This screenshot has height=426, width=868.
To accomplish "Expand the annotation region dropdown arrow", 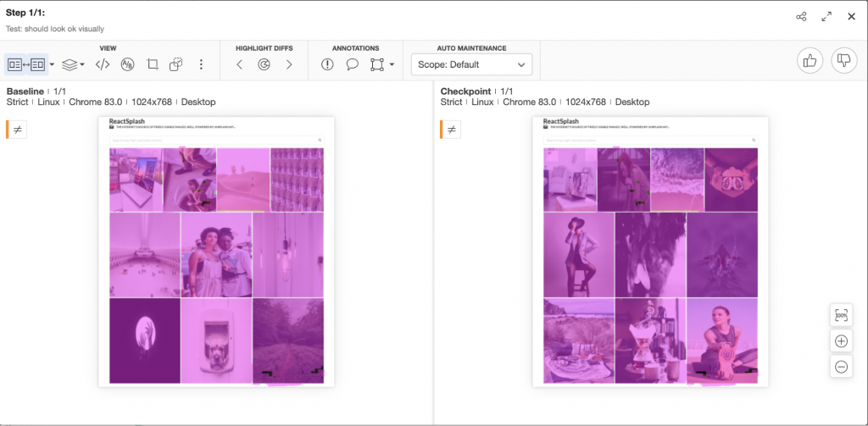I will (x=392, y=64).
